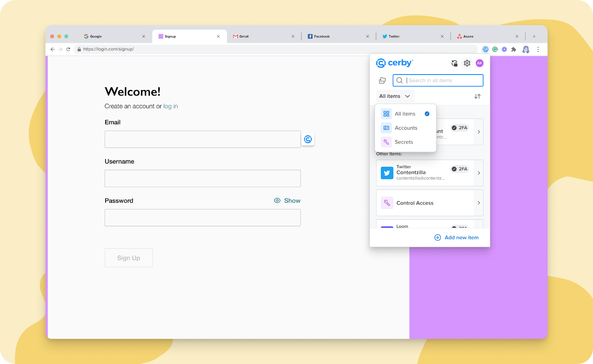Screen dimensions: 593x364
Task: Focus the Username input field
Action: coord(203,179)
